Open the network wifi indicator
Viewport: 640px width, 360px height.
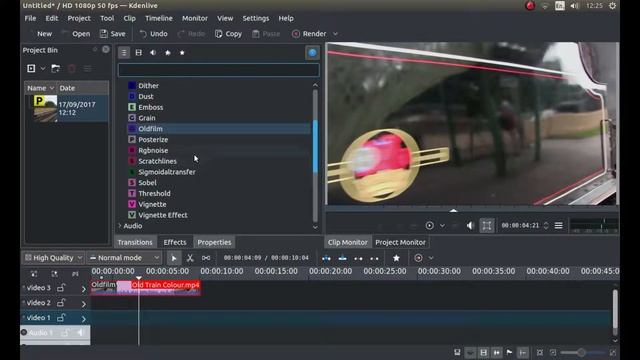coord(545,6)
